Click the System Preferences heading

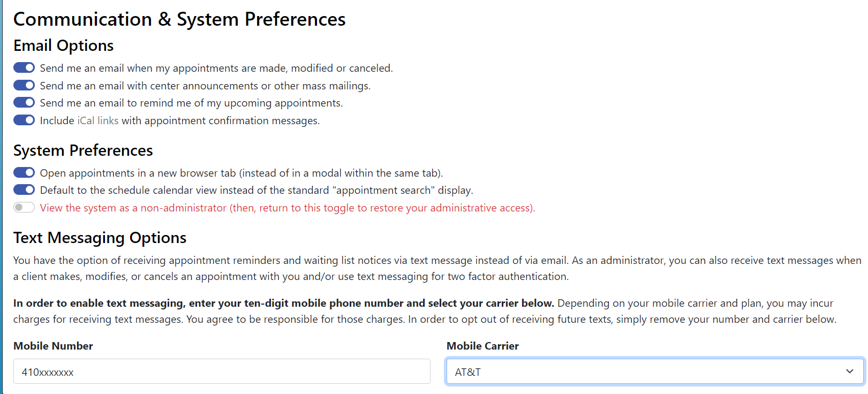[83, 150]
